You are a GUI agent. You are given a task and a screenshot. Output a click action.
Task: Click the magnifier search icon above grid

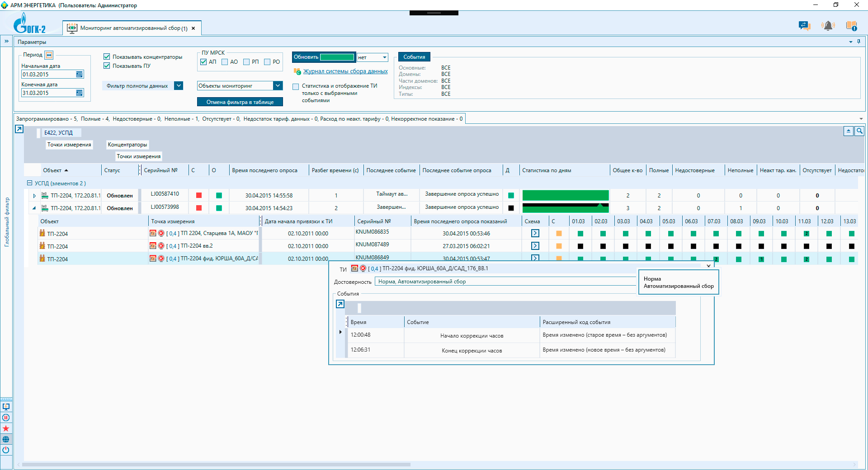pyautogui.click(x=859, y=131)
